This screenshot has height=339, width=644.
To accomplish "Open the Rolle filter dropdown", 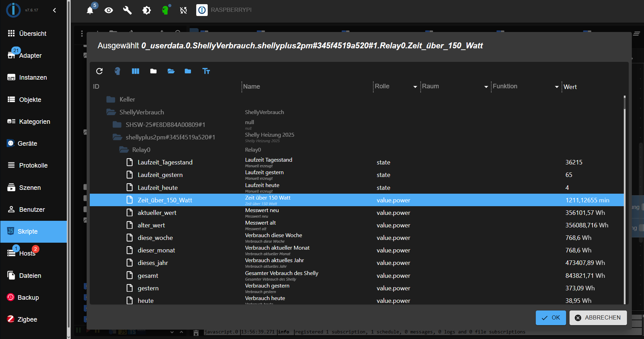I will [x=415, y=87].
